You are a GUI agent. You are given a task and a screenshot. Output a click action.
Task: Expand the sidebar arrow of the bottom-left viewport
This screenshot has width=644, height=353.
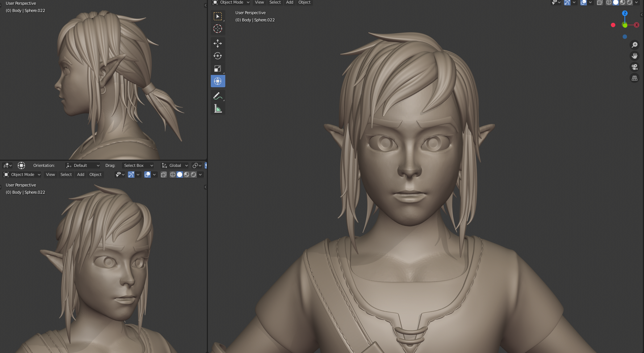coord(205,187)
